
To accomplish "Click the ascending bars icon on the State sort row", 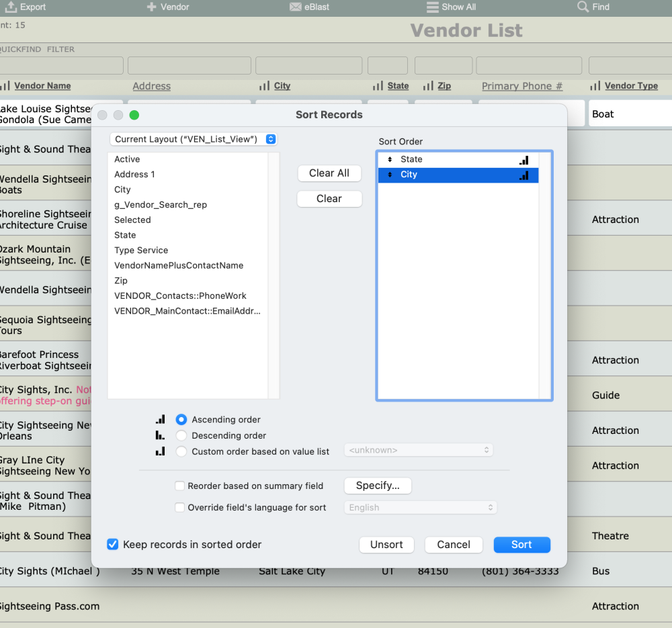I will 523,161.
